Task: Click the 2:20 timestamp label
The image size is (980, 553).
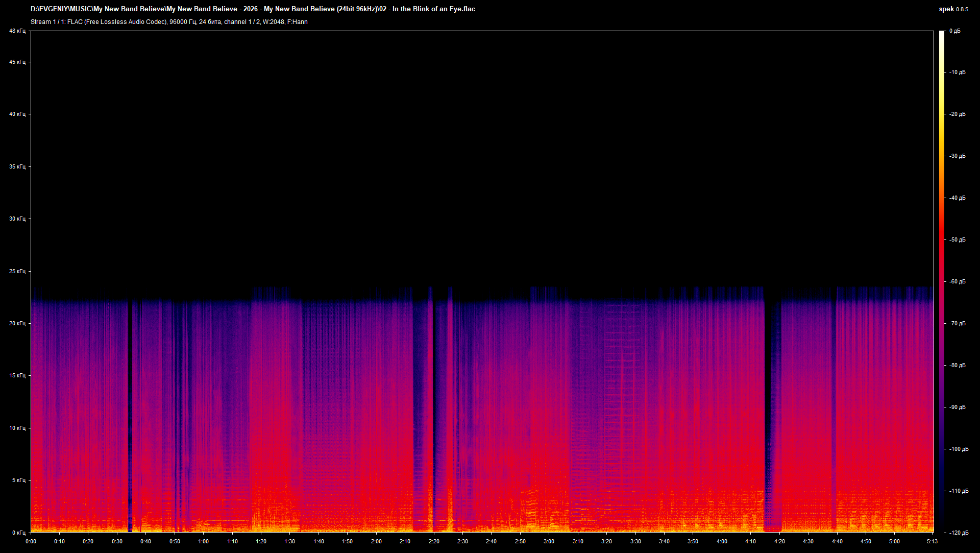Action: (435, 540)
